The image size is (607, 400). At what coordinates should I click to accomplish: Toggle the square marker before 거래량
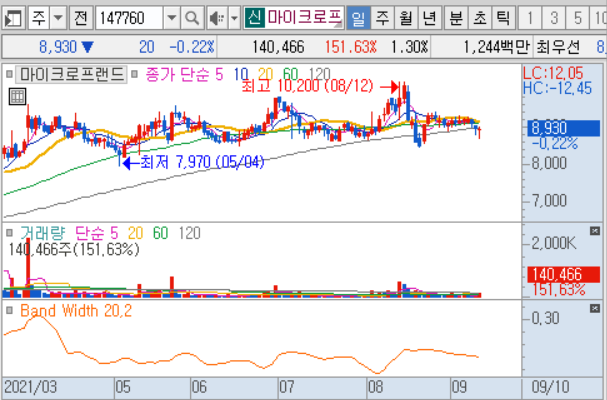(x=9, y=233)
